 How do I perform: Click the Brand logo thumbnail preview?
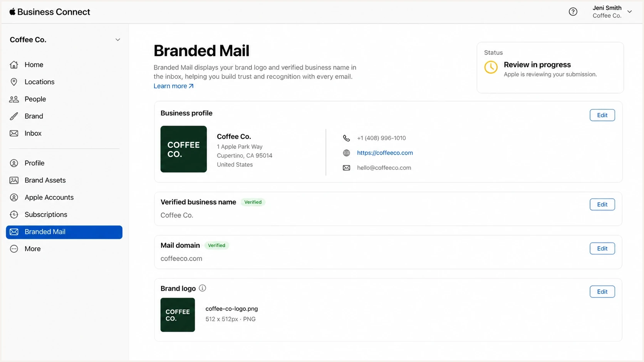point(178,315)
